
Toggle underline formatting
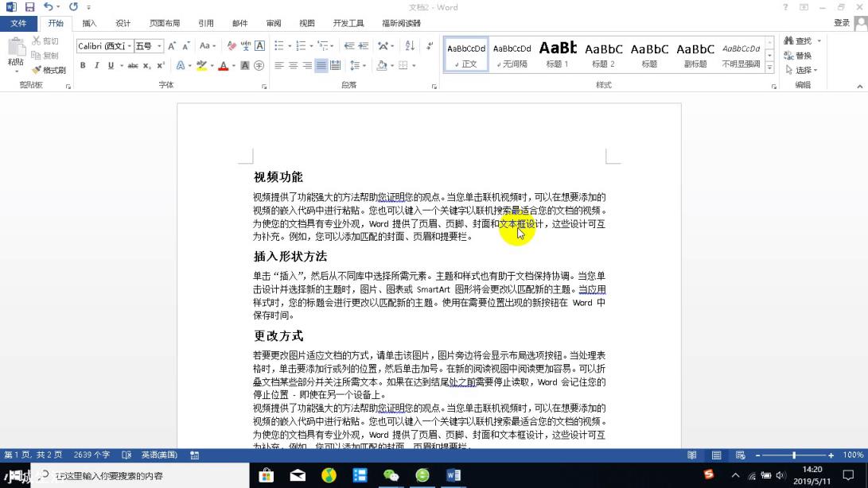[x=111, y=66]
